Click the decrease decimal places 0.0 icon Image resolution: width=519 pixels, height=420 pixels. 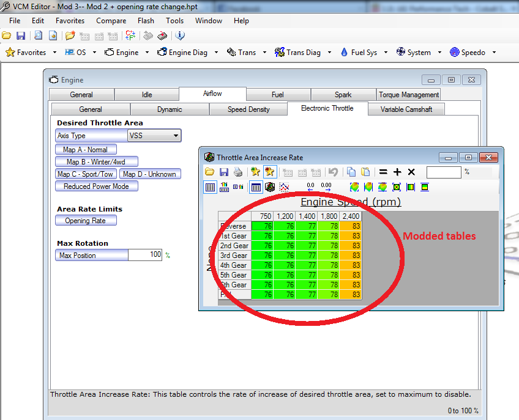[310, 187]
